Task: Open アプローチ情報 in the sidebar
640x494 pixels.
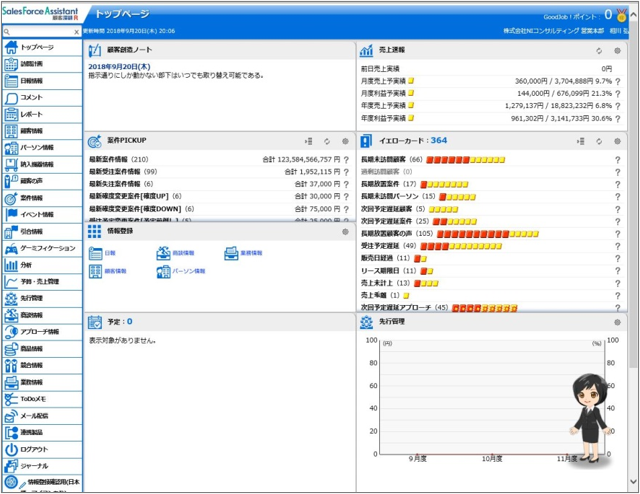Action: coord(42,332)
